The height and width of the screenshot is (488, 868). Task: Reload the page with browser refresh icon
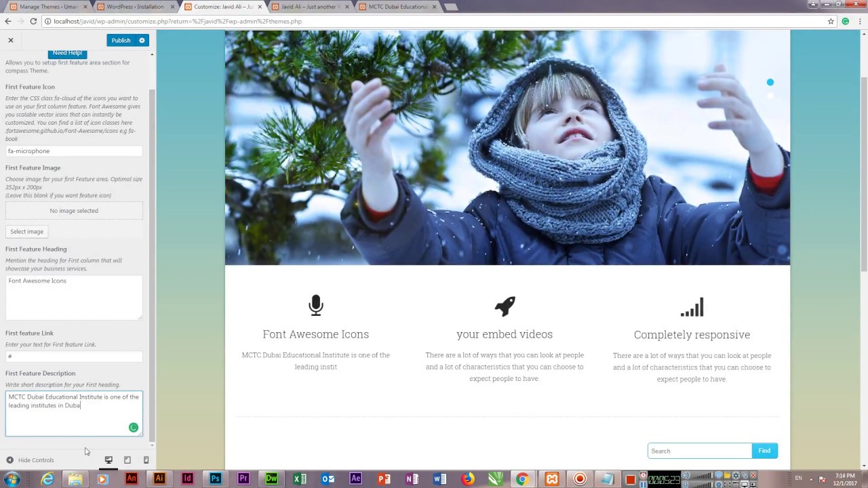coord(33,21)
